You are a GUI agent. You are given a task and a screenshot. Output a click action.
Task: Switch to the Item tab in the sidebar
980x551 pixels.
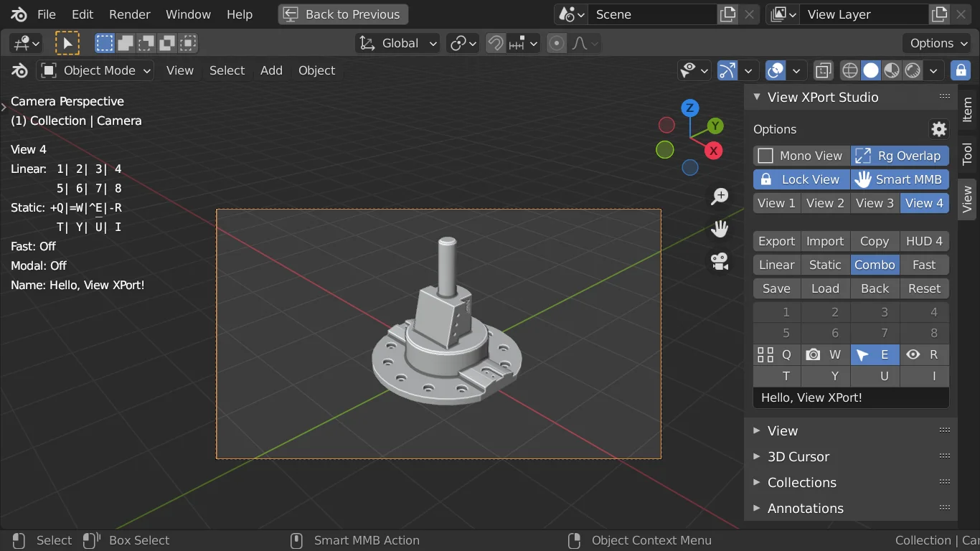click(x=966, y=111)
